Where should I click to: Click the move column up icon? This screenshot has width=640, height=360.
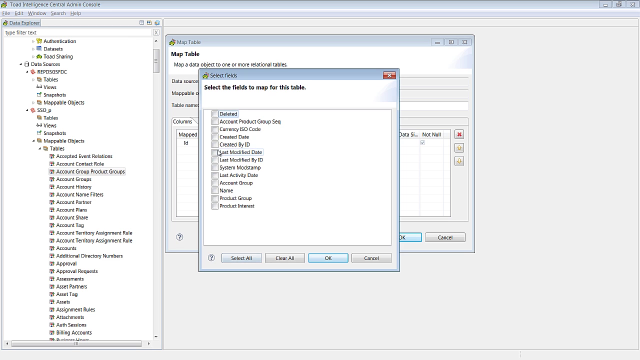coord(459,148)
